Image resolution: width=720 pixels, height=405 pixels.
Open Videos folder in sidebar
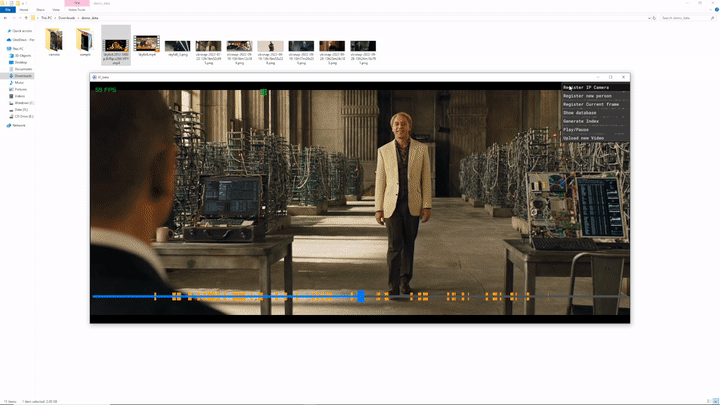pos(17,96)
